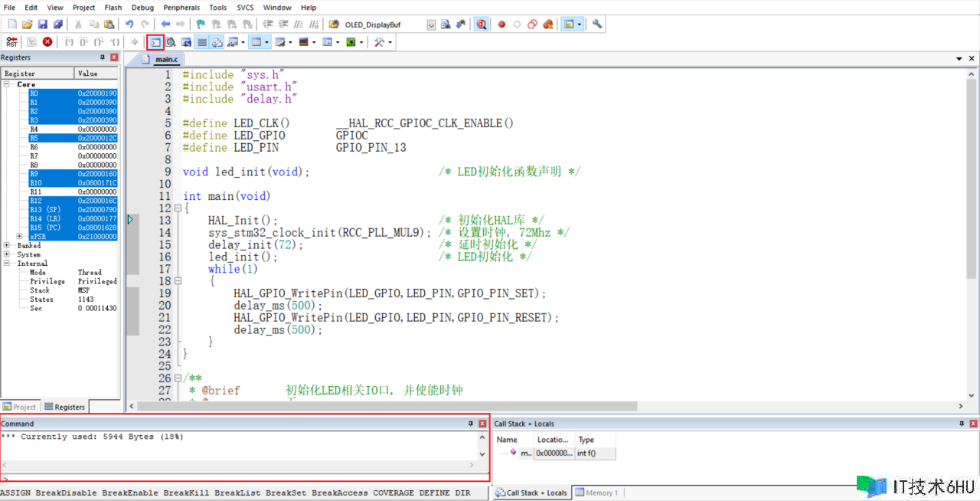Open the Configuration wrench icon
The image size is (980, 501).
pos(597,25)
